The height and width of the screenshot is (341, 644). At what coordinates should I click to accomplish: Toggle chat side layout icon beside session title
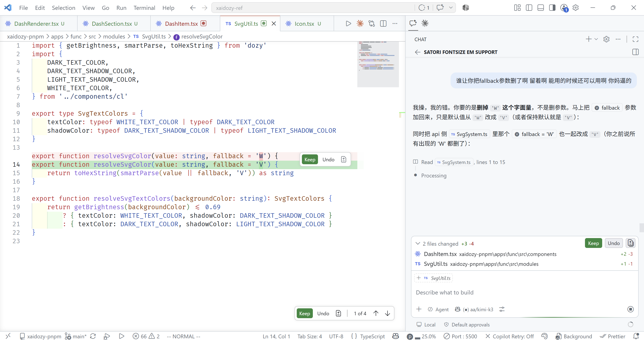tap(635, 52)
